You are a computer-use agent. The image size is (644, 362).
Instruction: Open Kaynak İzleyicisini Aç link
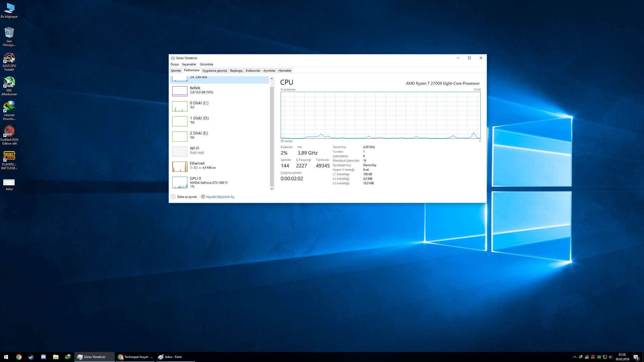click(220, 197)
